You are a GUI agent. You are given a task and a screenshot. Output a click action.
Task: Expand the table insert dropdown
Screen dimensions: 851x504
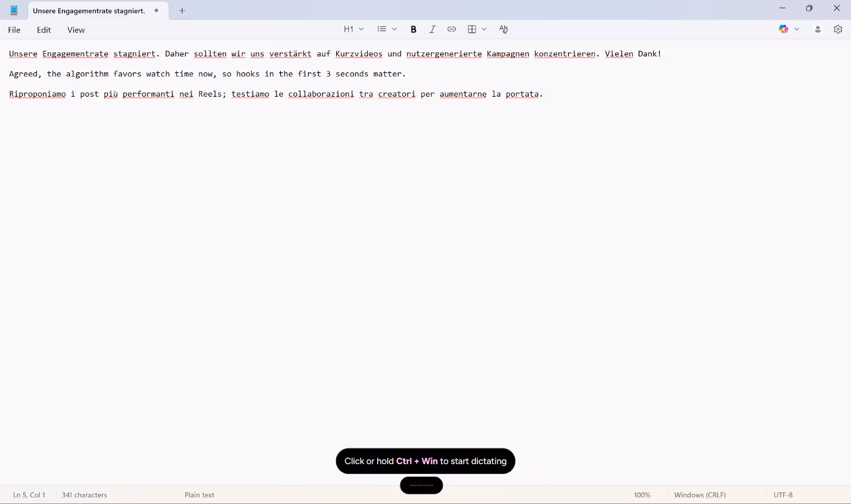click(x=485, y=29)
